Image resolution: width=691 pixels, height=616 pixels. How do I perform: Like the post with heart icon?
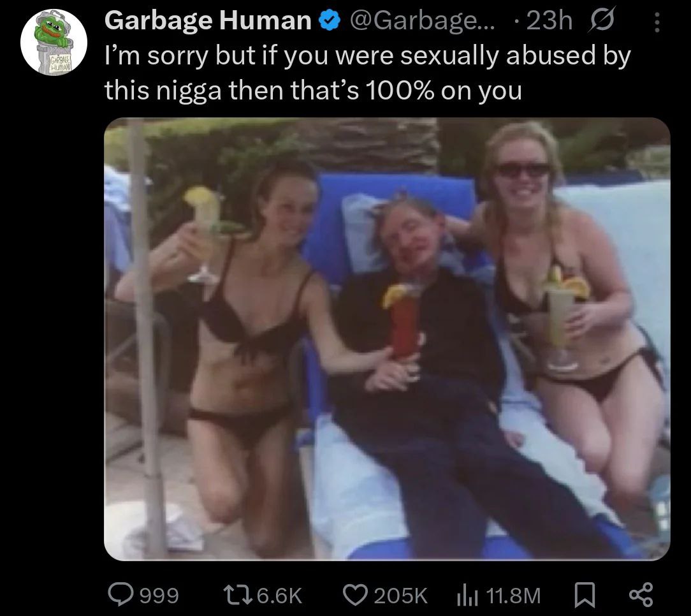coord(356,595)
